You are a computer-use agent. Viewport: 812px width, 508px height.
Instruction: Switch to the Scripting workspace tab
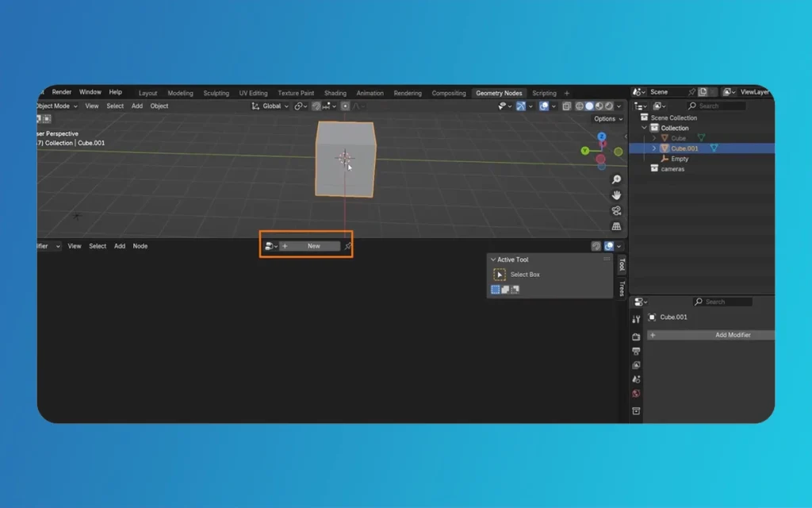[544, 94]
